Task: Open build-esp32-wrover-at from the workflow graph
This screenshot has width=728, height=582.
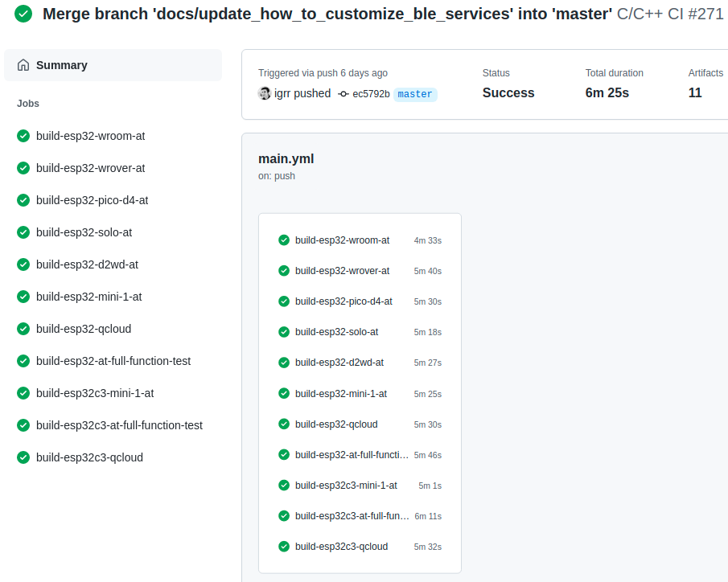Action: click(x=341, y=271)
